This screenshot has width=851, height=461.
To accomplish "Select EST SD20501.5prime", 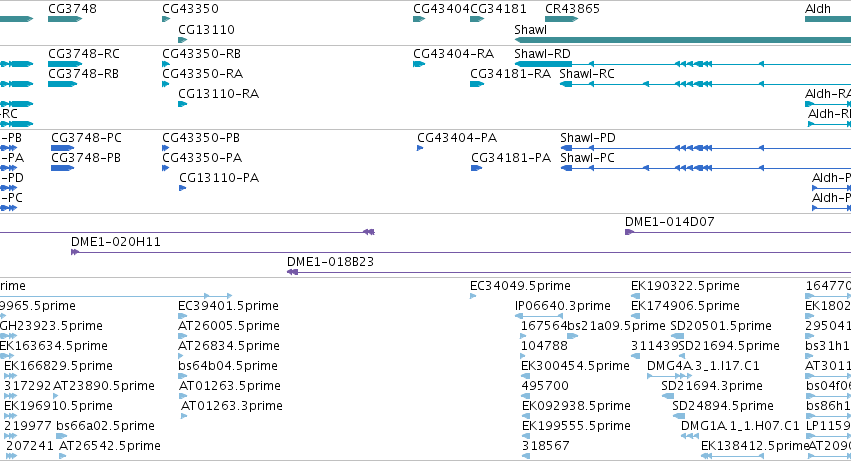I will point(721,326).
